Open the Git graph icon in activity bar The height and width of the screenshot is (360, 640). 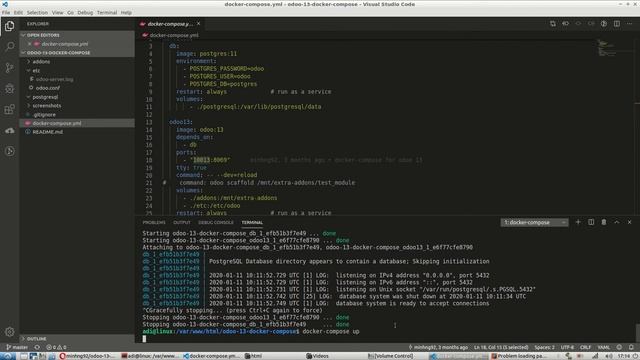pos(9,151)
